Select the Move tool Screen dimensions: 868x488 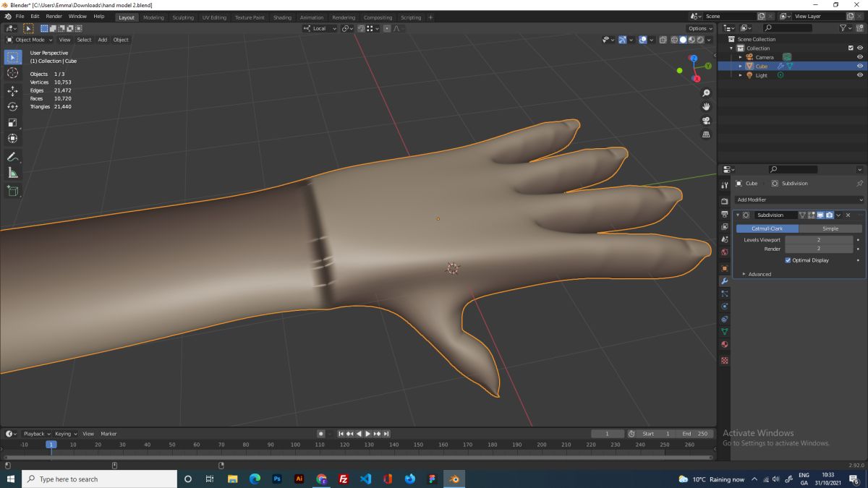tap(12, 91)
